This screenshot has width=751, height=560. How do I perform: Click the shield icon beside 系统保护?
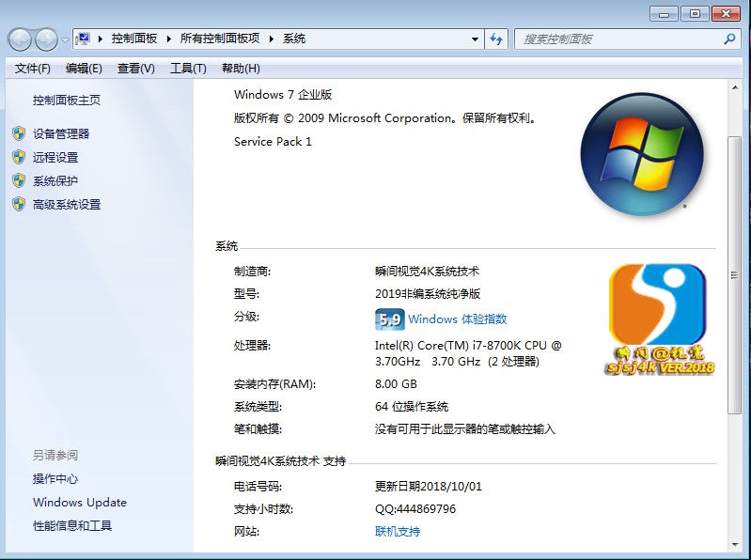pyautogui.click(x=19, y=180)
